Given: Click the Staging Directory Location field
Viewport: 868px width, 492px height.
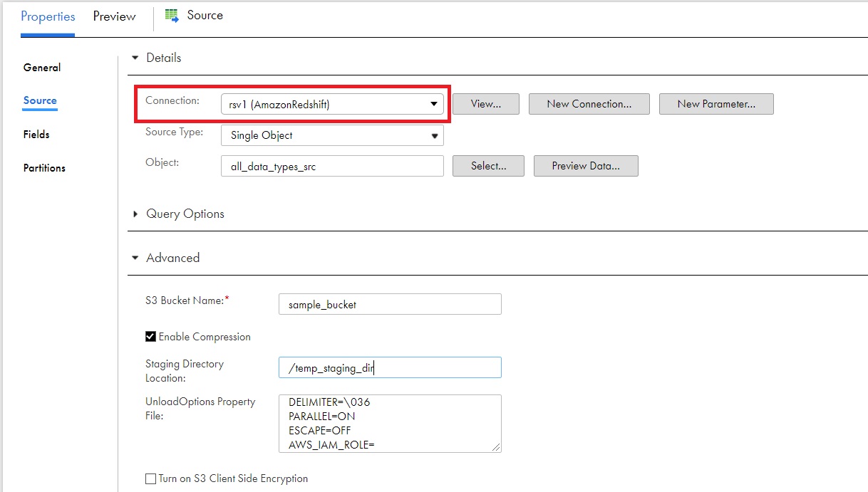Looking at the screenshot, I should coord(390,367).
